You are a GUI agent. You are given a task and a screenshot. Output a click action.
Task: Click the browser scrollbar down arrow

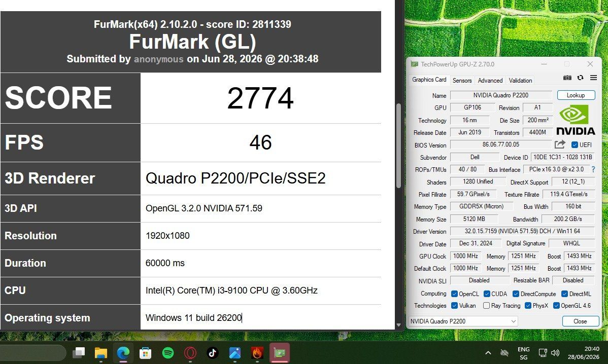(398, 325)
